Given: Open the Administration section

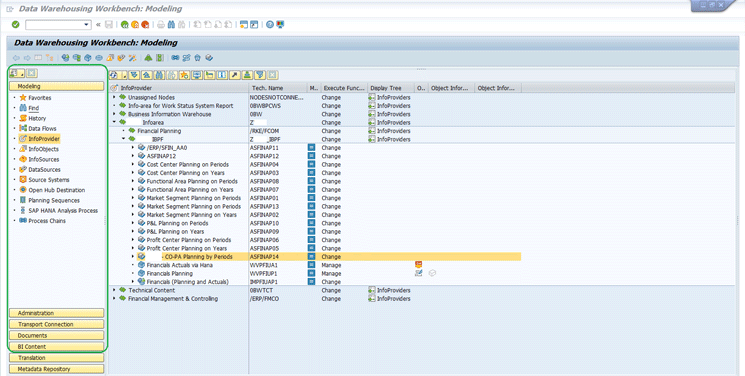Looking at the screenshot, I should (57, 313).
